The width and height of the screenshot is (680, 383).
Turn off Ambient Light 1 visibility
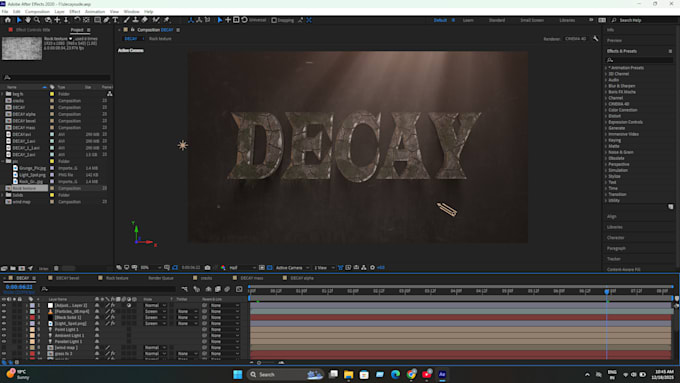tap(4, 336)
